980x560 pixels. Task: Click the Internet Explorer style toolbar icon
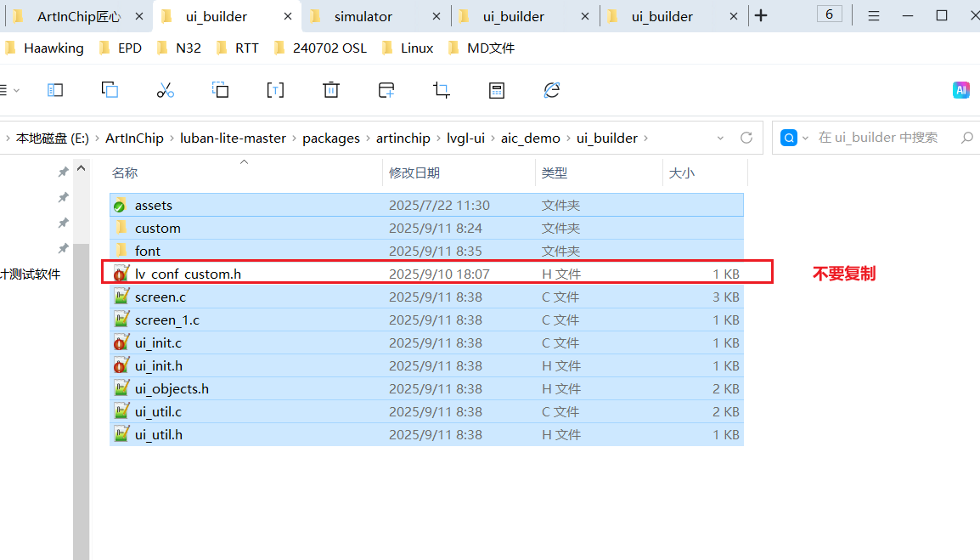point(551,90)
